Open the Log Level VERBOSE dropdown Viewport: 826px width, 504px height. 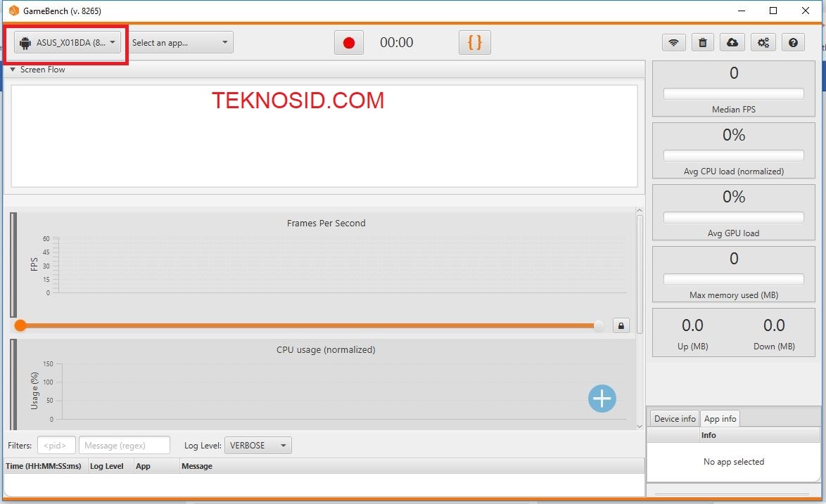258,446
